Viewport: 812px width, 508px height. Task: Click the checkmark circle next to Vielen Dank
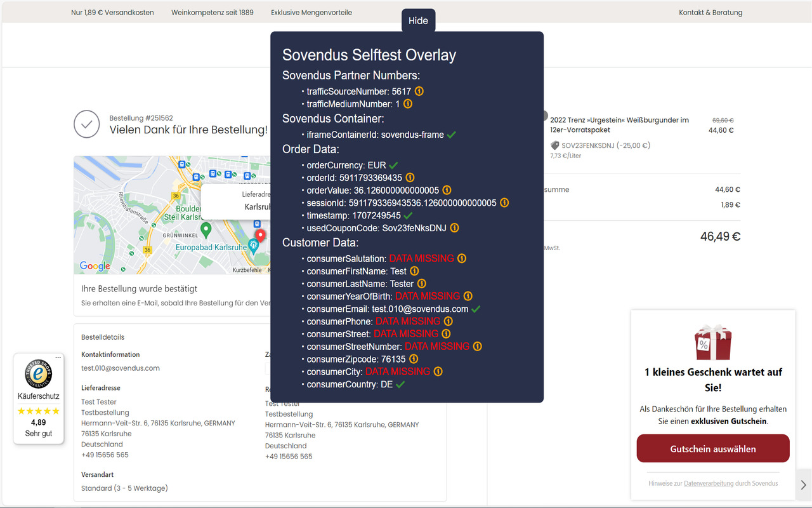click(x=86, y=124)
